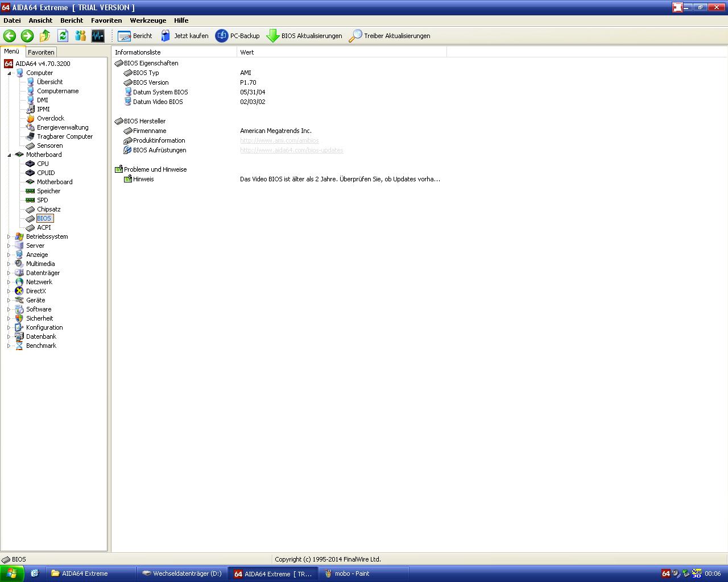Expand the Anzeige node

(x=9, y=255)
